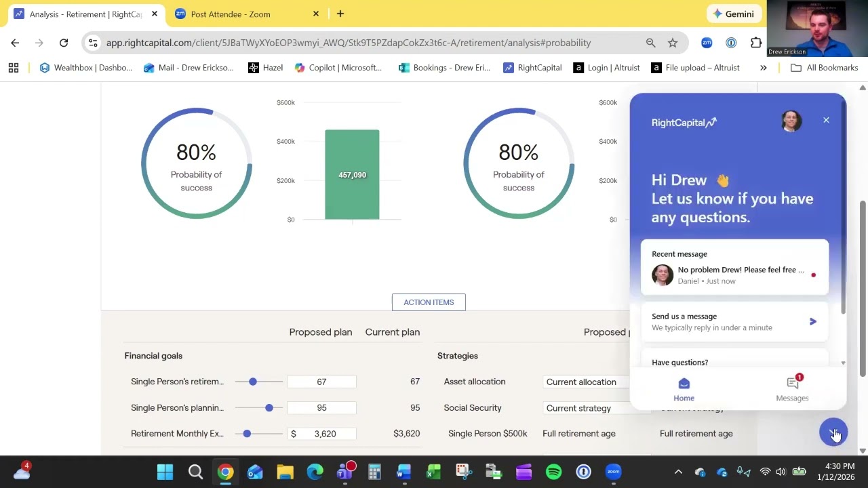The width and height of the screenshot is (868, 488).
Task: Adjust Retirement Monthly Expense slider
Action: [247, 434]
